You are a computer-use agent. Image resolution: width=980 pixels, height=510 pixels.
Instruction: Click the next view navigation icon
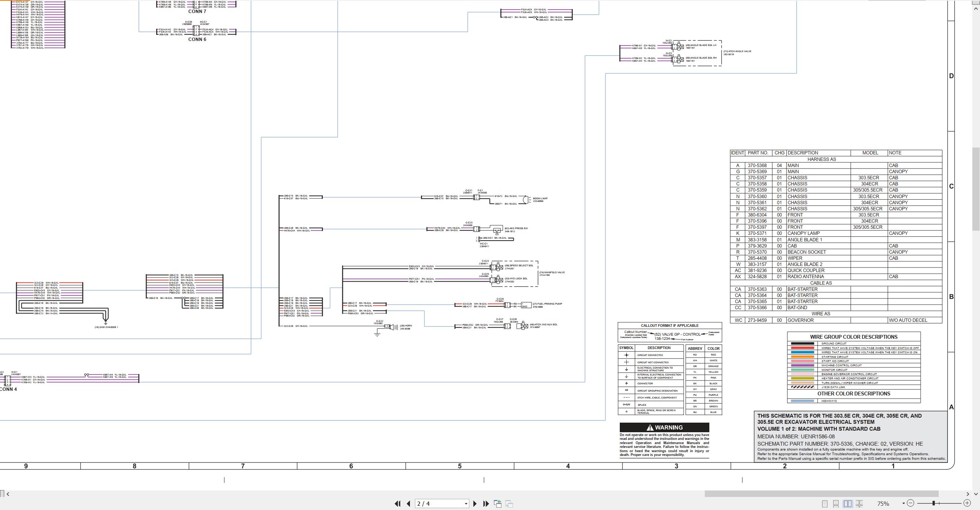click(x=509, y=504)
